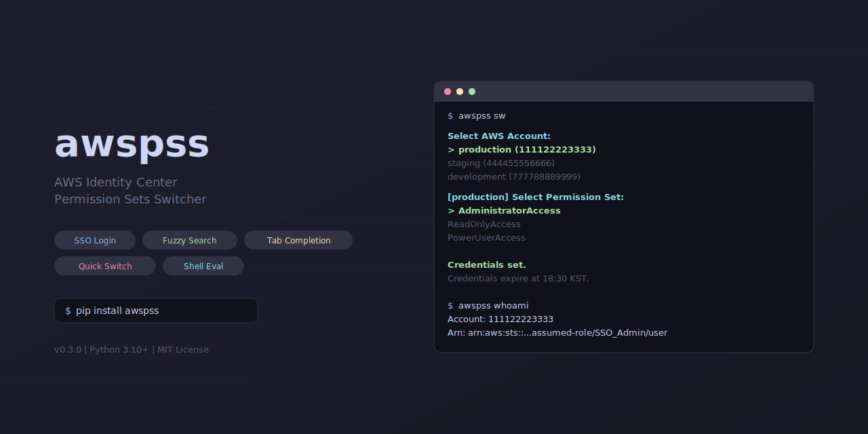Click the Arn assumed-role output line
868x434 pixels.
[557, 333]
